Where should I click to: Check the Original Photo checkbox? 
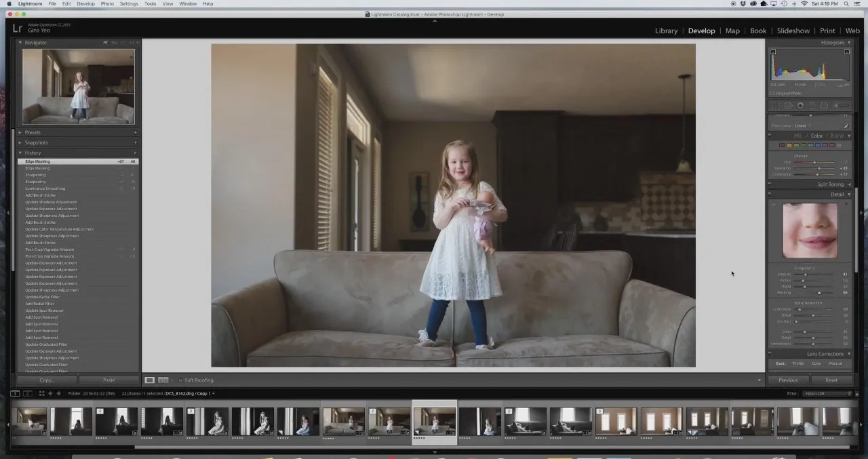click(x=772, y=93)
